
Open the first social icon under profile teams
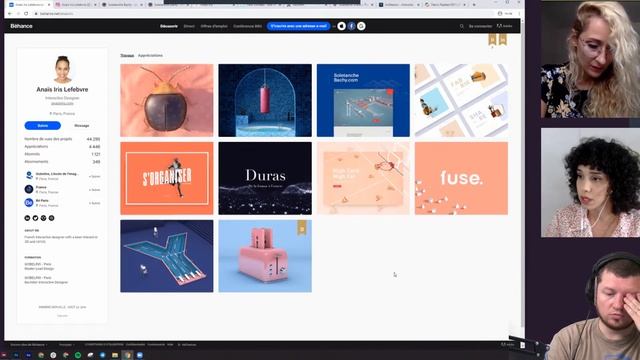27,218
